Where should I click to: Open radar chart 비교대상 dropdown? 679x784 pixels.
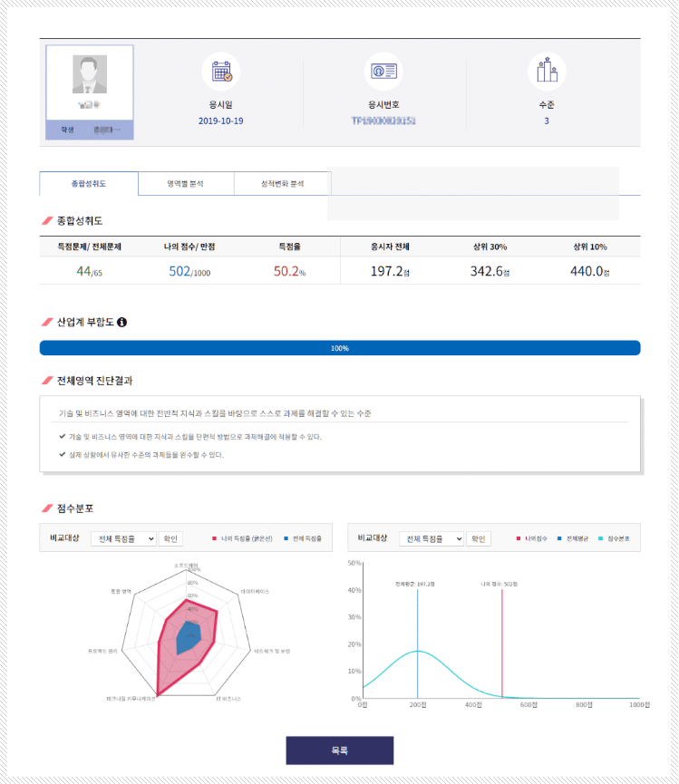point(123,538)
